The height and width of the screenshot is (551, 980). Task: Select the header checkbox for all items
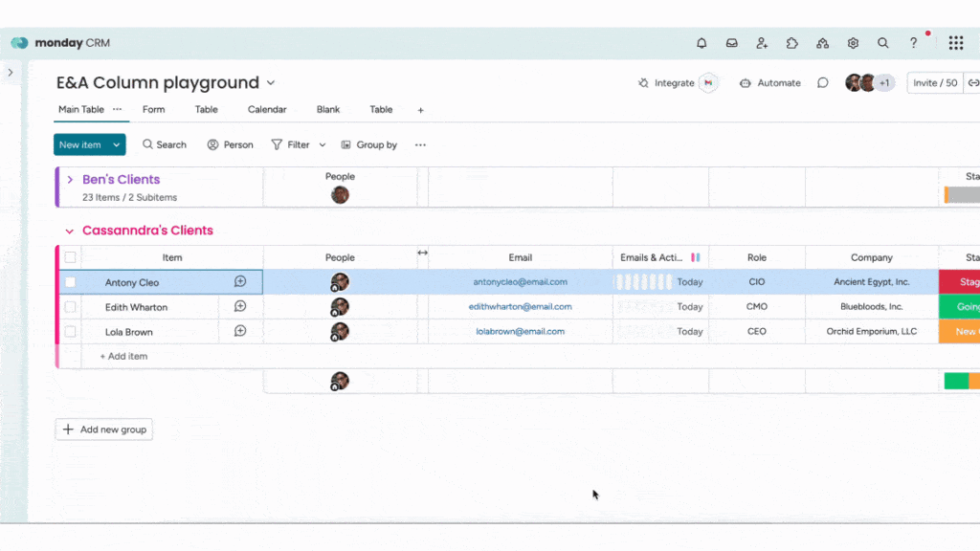point(70,257)
